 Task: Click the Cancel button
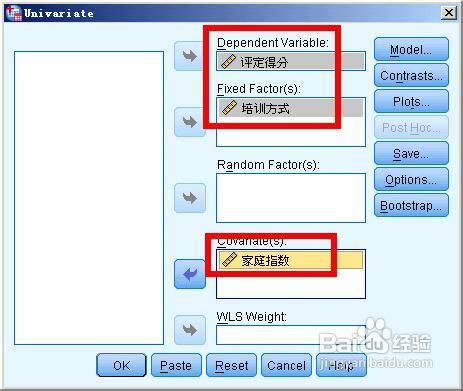[x=286, y=365]
